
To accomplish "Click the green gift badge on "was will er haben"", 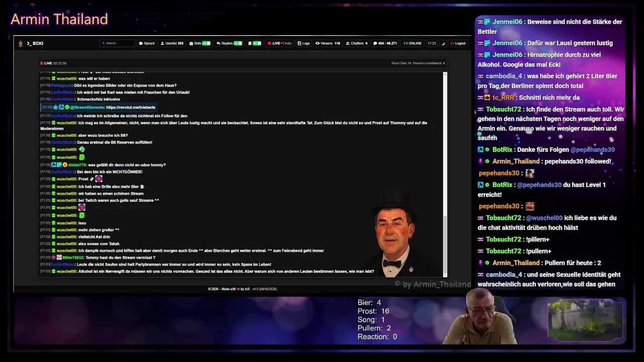I will pyautogui.click(x=54, y=78).
